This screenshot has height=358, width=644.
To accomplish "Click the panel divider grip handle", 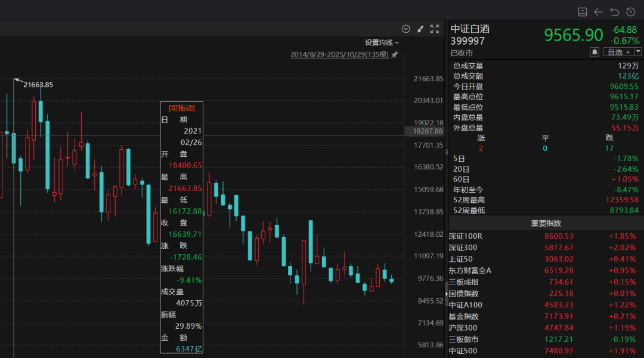I will (447, 152).
